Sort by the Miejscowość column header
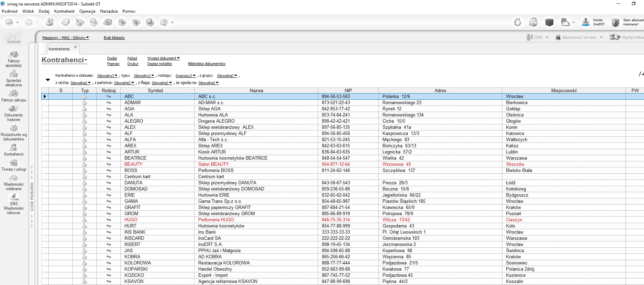Image resolution: width=644 pixels, height=285 pixels. 564,90
